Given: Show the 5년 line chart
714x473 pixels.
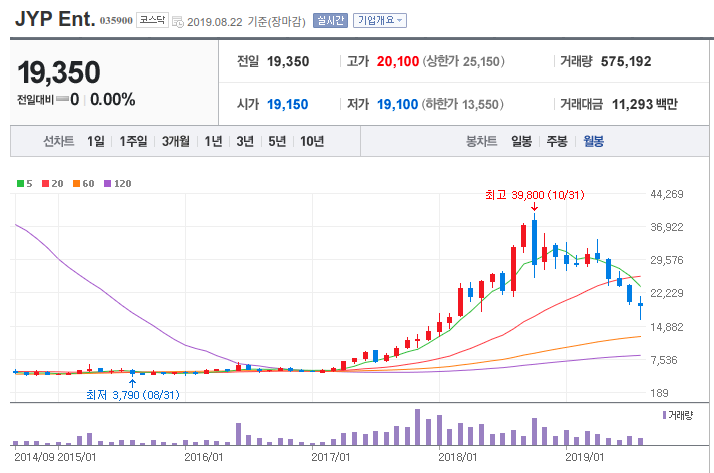Looking at the screenshot, I should tap(277, 142).
